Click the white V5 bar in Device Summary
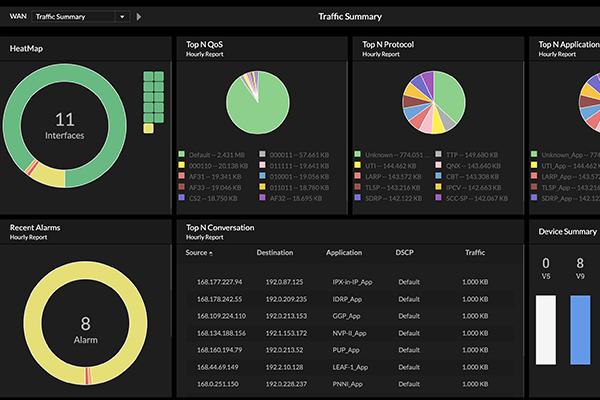 point(546,330)
